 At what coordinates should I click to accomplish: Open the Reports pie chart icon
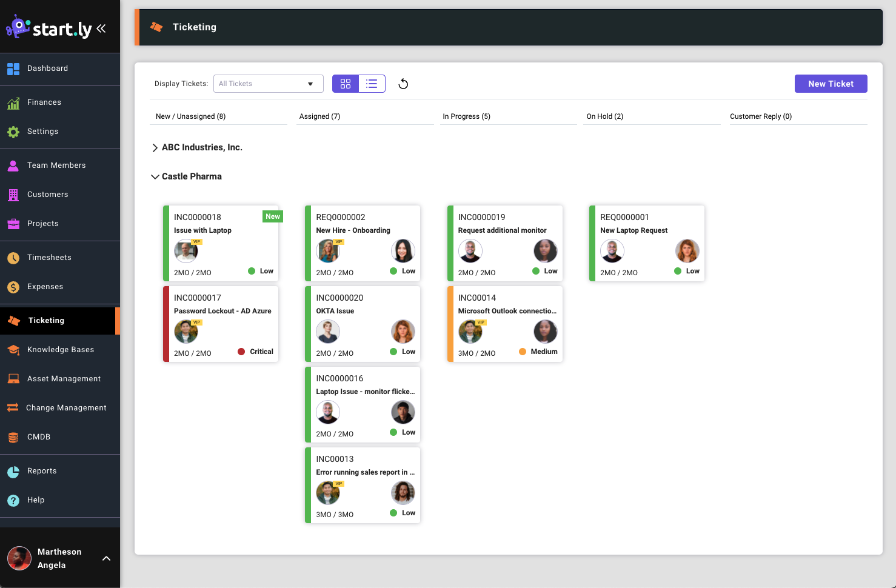(13, 472)
